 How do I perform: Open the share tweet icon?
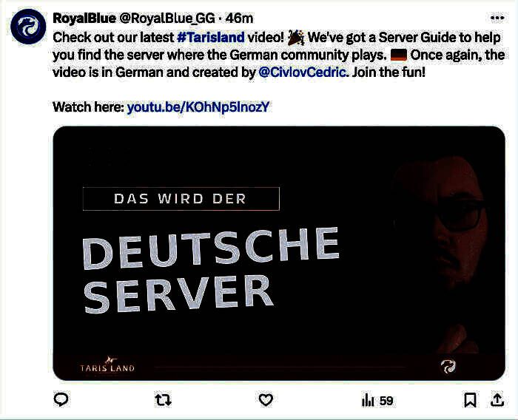pyautogui.click(x=497, y=399)
